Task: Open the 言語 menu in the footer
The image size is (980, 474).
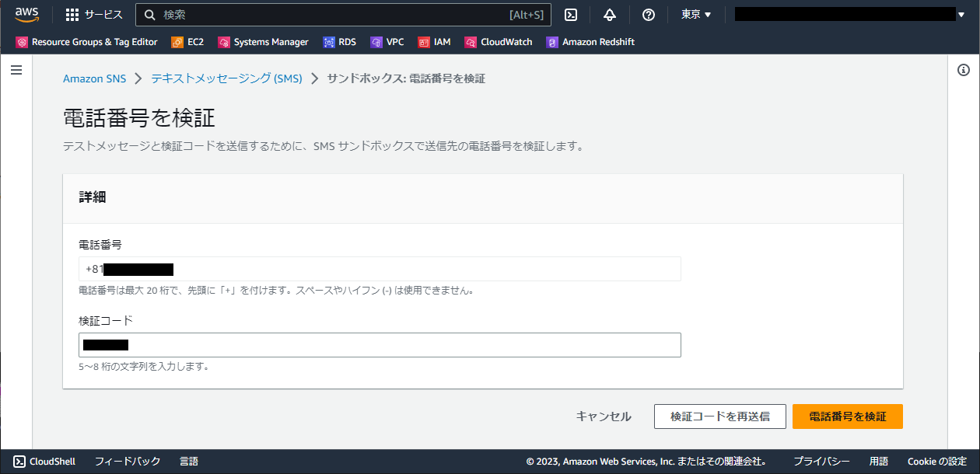Action: coord(189,461)
